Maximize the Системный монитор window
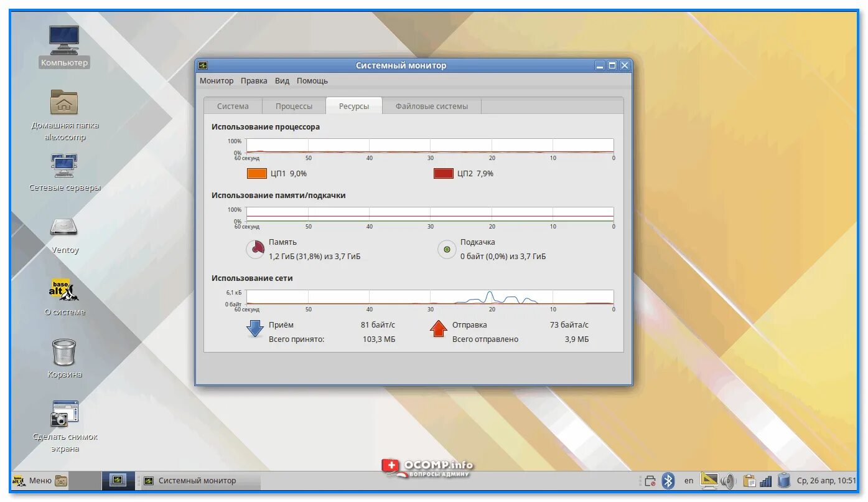Image resolution: width=868 pixels, height=502 pixels. click(x=612, y=65)
